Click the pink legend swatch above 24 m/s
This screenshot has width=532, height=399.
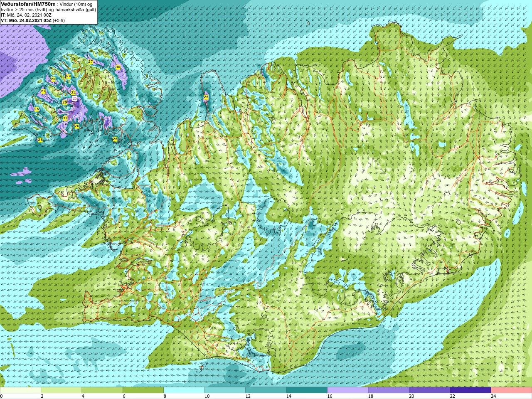point(512,390)
